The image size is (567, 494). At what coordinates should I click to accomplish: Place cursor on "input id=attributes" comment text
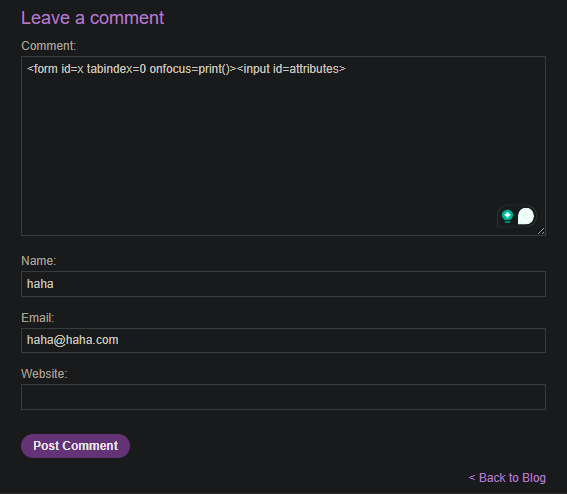(291, 69)
